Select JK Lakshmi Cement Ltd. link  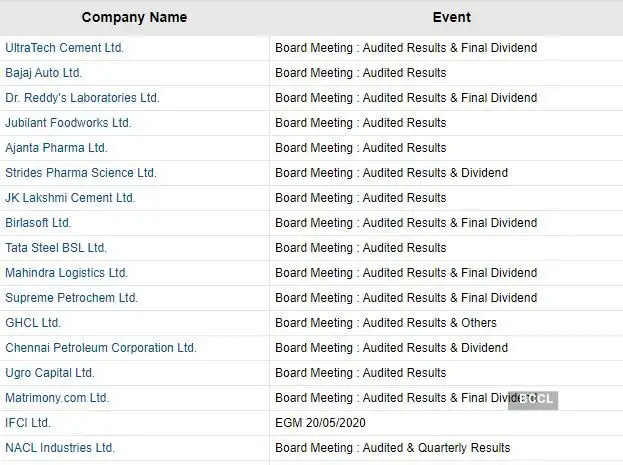(x=70, y=198)
